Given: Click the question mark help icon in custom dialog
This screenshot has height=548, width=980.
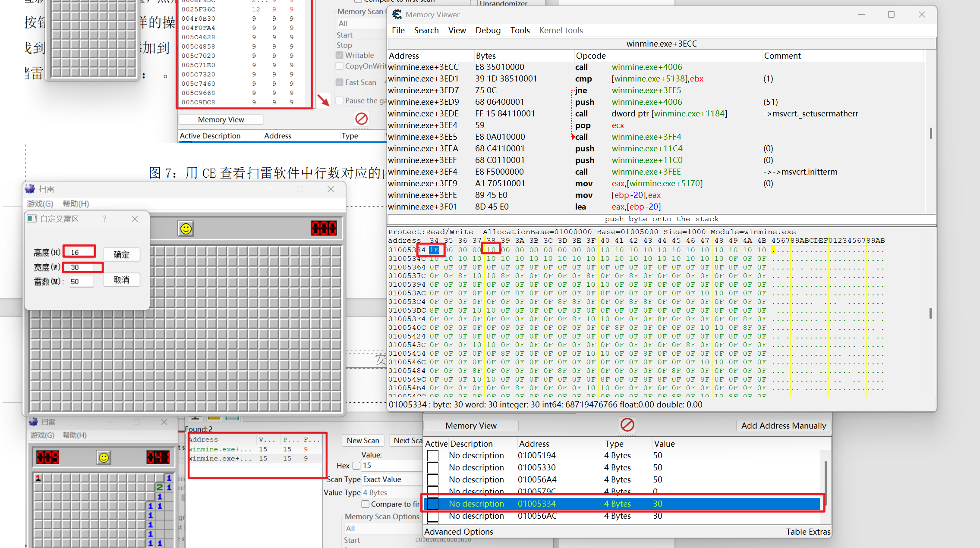Looking at the screenshot, I should [104, 219].
